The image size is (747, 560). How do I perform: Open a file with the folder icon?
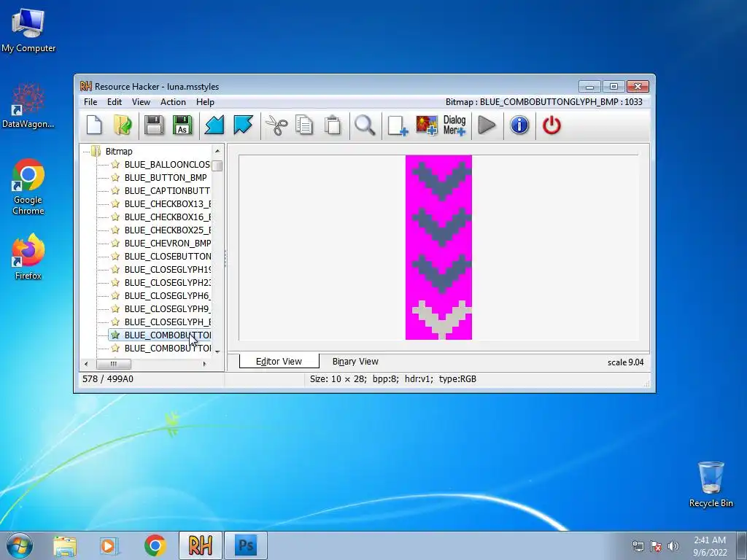point(123,125)
